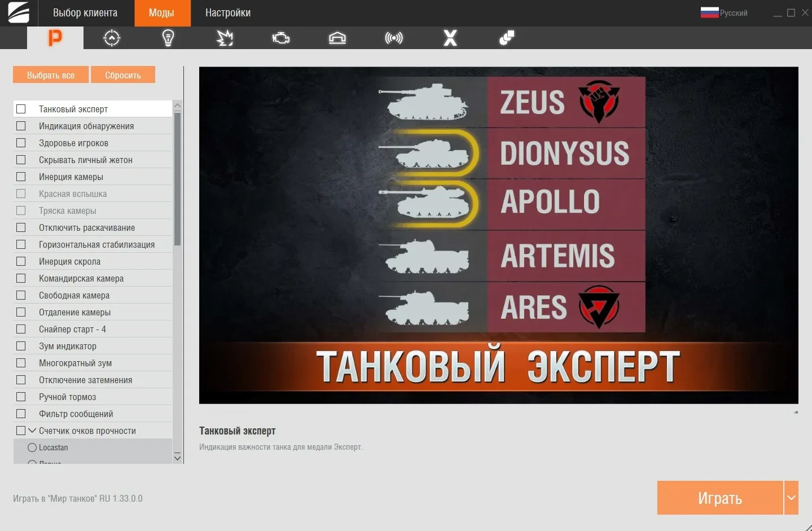Open the last toolbar icon with overlapping squares
This screenshot has height=531, width=812.
point(507,38)
